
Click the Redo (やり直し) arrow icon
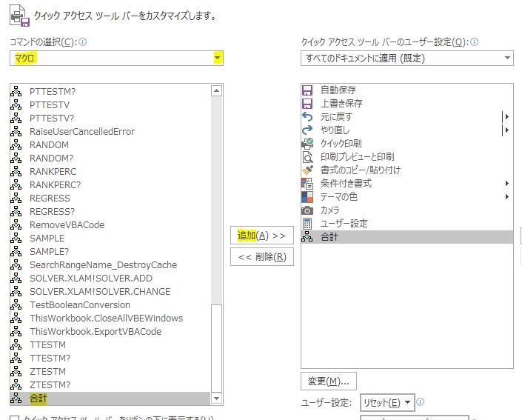tap(308, 130)
